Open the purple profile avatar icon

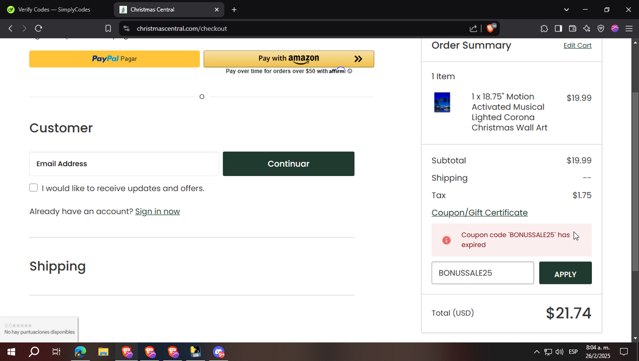point(615,29)
